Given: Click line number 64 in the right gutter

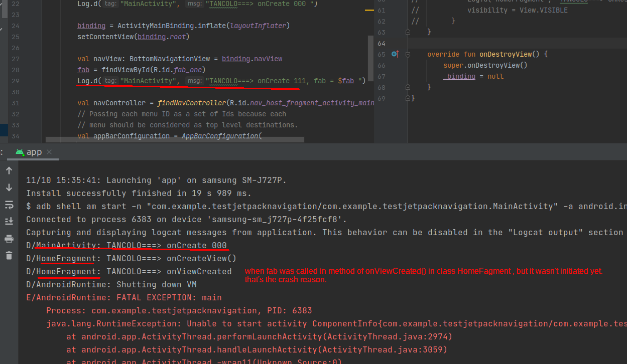Looking at the screenshot, I should [x=382, y=43].
